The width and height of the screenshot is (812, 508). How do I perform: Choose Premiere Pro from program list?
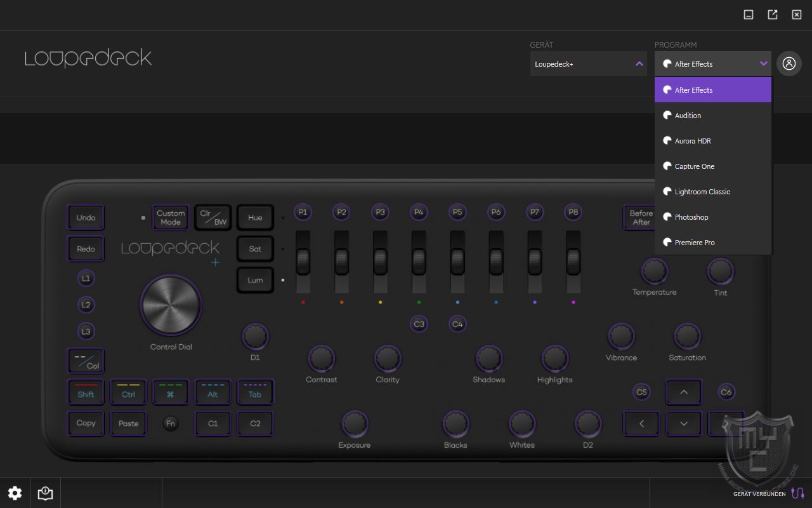713,242
